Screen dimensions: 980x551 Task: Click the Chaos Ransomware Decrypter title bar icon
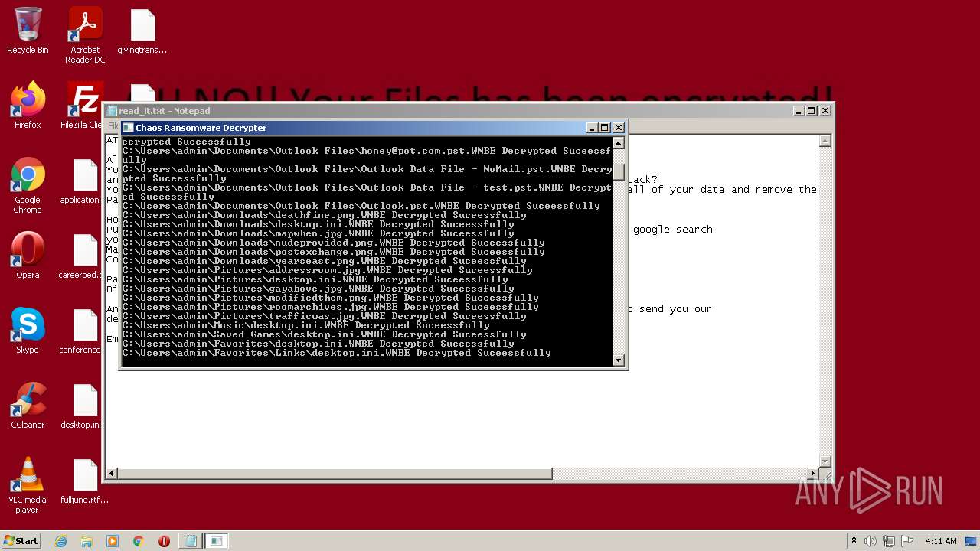pos(129,128)
